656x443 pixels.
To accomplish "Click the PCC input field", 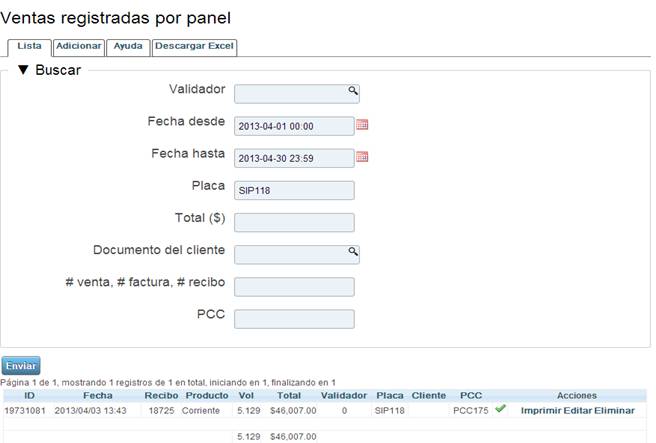I will click(x=294, y=319).
